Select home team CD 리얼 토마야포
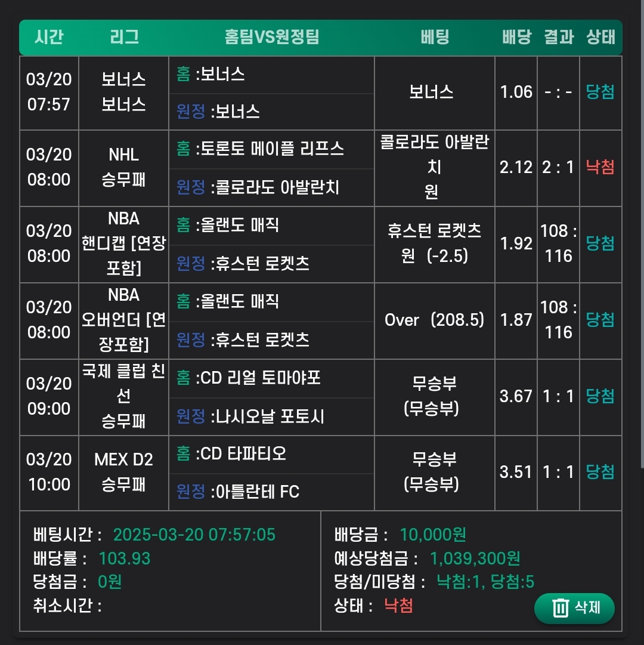 [261, 378]
